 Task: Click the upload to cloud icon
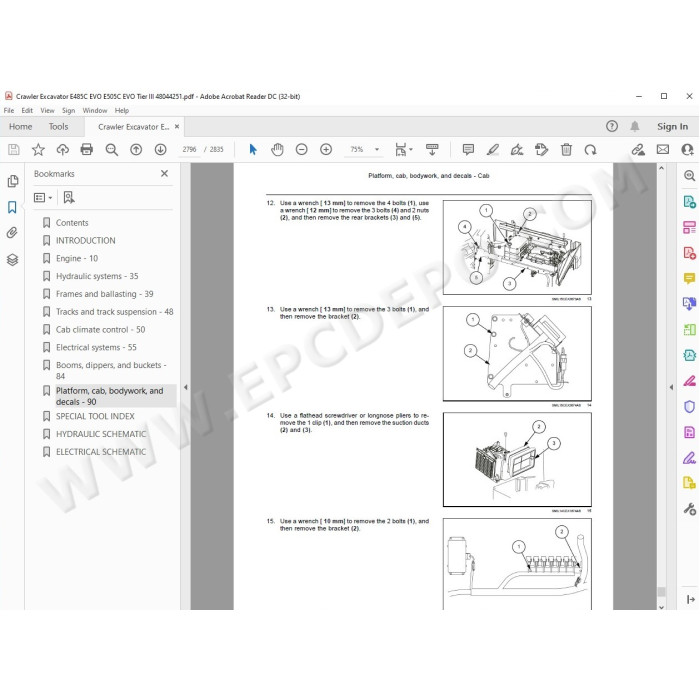click(x=62, y=150)
